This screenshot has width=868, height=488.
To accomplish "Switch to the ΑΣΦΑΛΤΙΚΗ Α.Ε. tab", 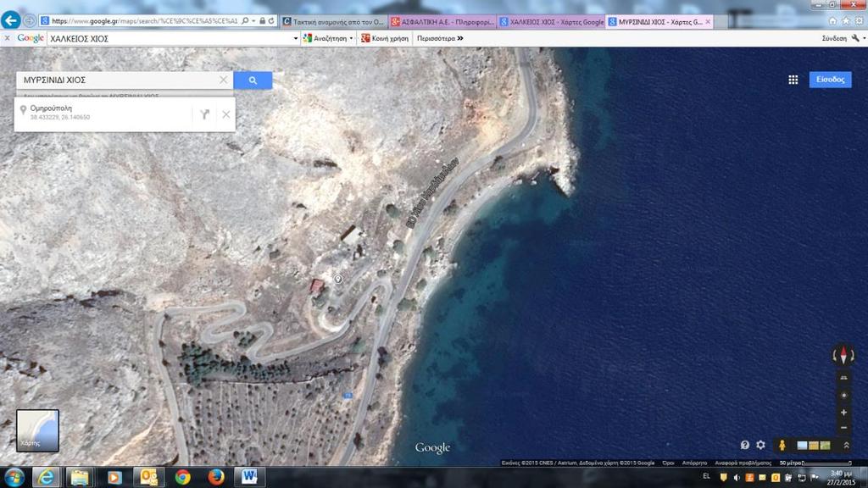I will tap(442, 21).
